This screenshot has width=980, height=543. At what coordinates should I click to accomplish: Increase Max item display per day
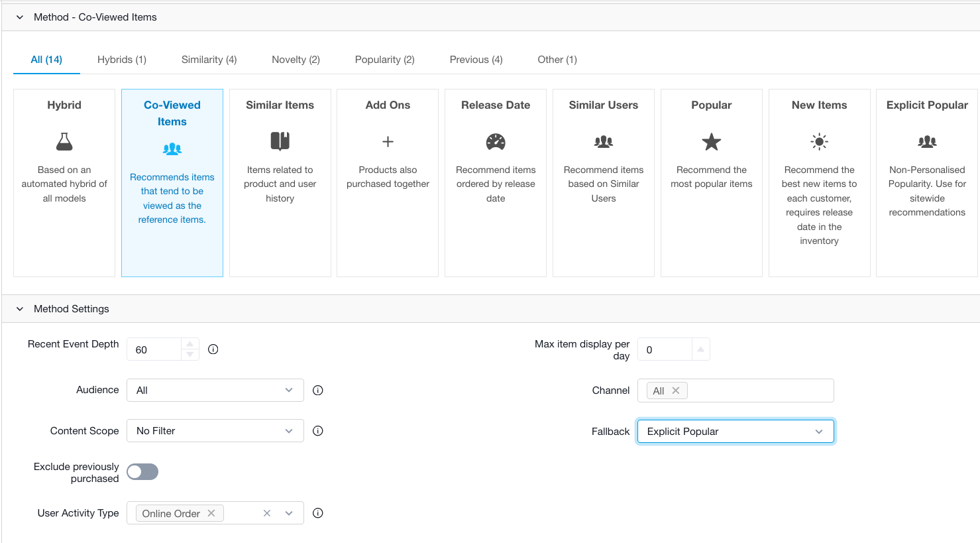[x=701, y=349]
